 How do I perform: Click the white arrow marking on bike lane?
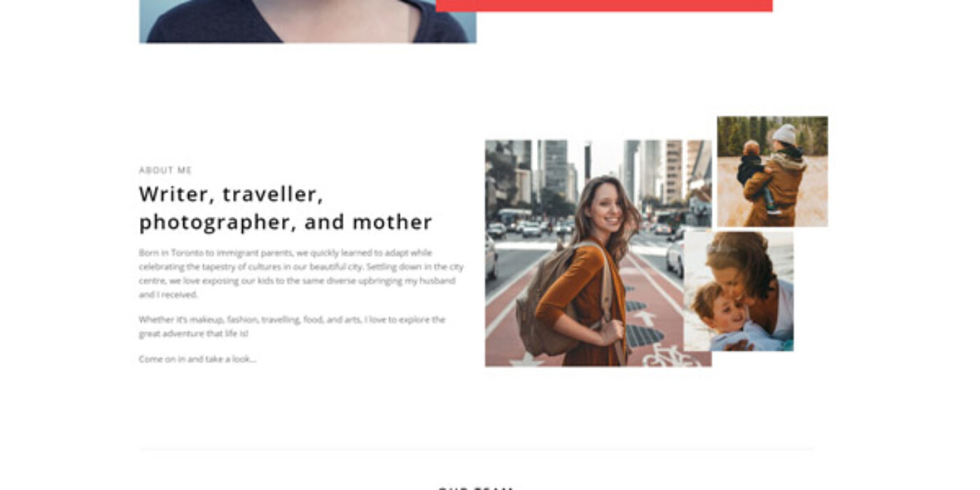click(x=645, y=318)
